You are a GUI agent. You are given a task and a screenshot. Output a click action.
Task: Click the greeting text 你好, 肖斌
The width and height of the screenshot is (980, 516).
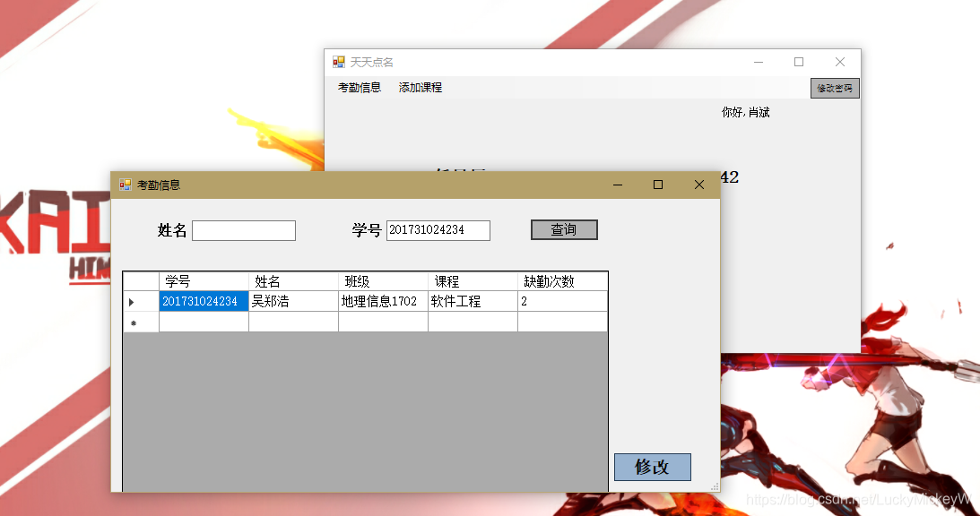click(x=746, y=113)
